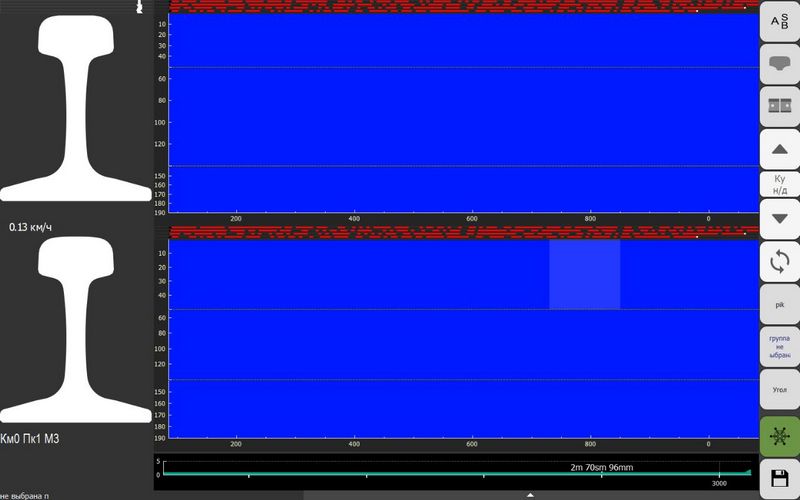The width and height of the screenshot is (800, 500).
Task: Click the Ку н/д gain label
Action: (780, 184)
